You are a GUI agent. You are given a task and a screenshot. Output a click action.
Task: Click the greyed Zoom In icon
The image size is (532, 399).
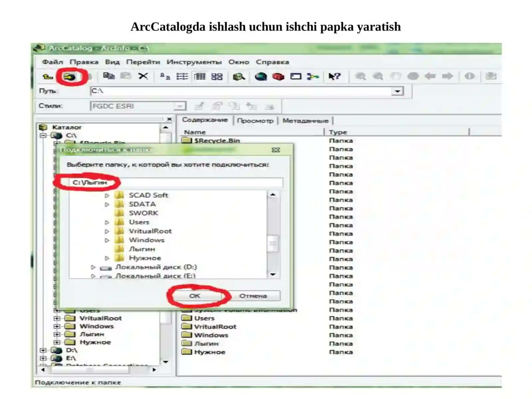pyautogui.click(x=360, y=76)
